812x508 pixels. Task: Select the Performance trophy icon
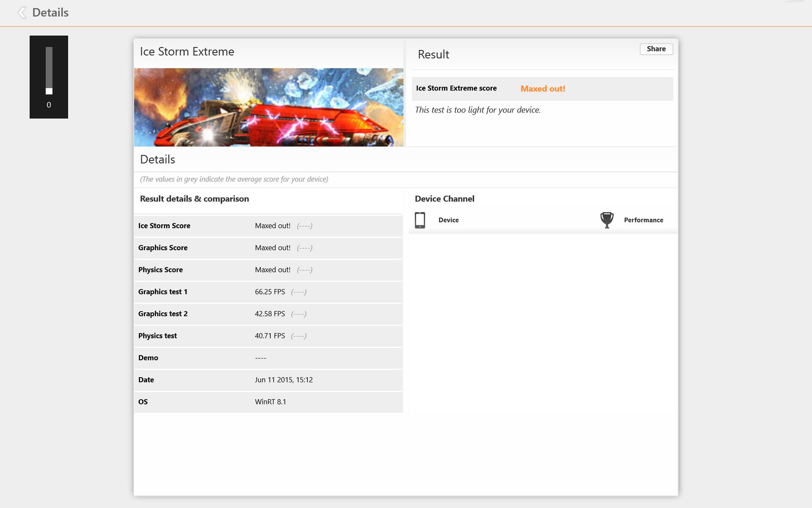pos(607,220)
